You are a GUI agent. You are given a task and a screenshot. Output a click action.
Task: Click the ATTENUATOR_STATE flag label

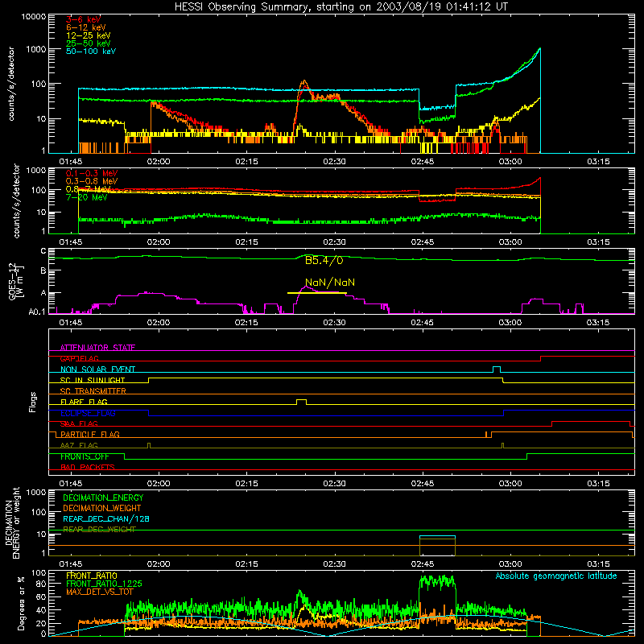click(97, 348)
